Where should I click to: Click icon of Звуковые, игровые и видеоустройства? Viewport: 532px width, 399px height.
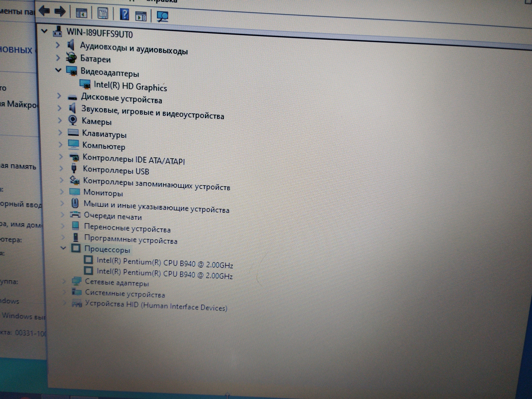click(x=72, y=108)
